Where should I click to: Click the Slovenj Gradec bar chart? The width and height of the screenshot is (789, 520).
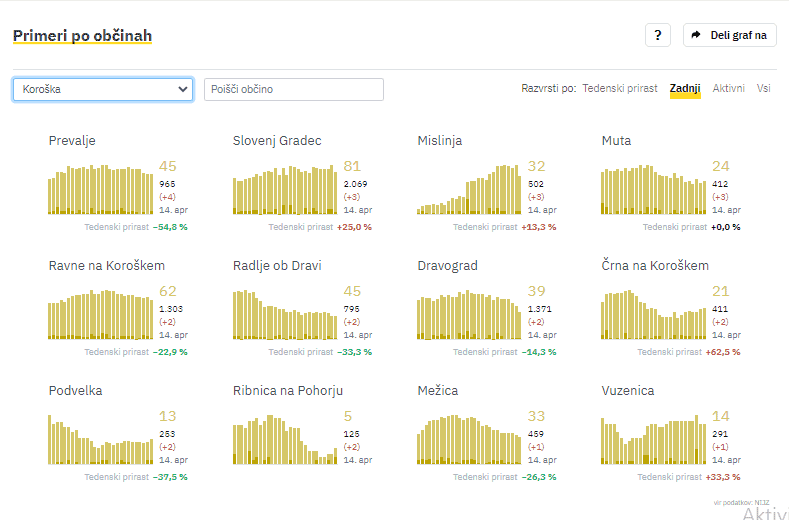coord(285,190)
